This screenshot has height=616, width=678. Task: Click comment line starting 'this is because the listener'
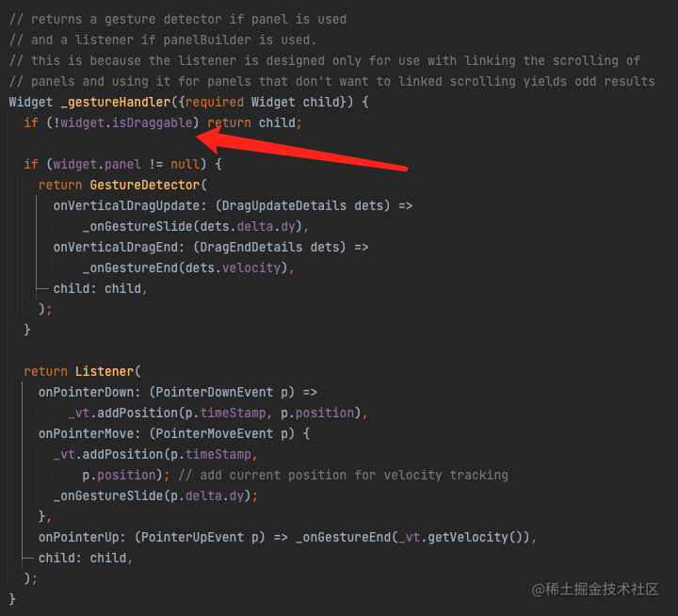coord(325,61)
